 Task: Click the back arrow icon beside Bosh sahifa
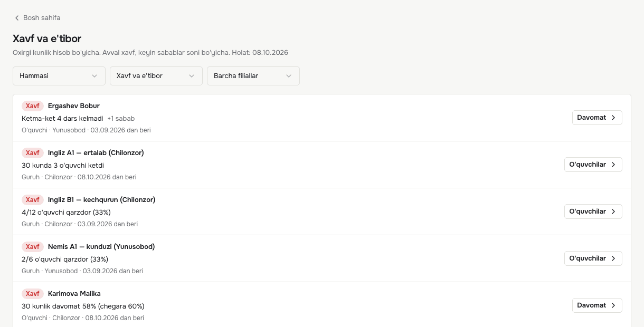pyautogui.click(x=17, y=18)
